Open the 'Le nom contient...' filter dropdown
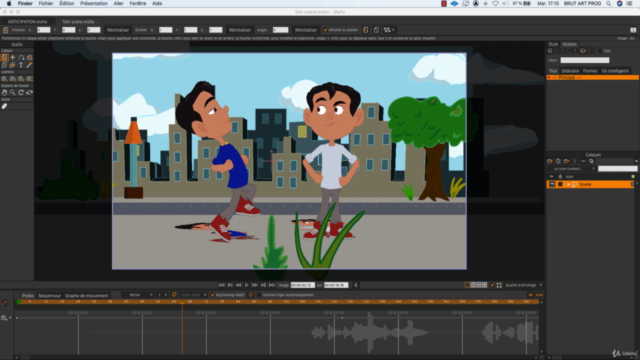This screenshot has height=360, width=640. tap(571, 169)
